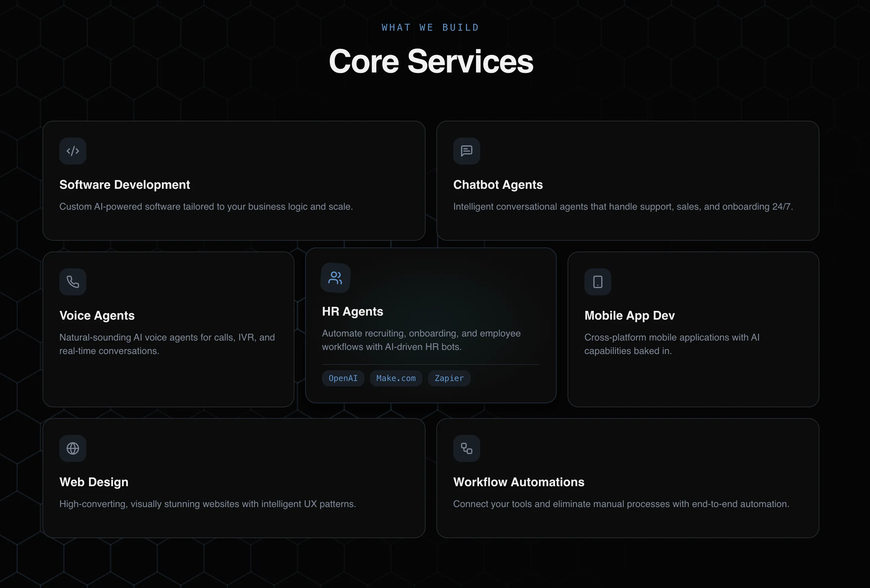
Task: Click the Workflow Automations connected-squares icon
Action: tap(466, 448)
